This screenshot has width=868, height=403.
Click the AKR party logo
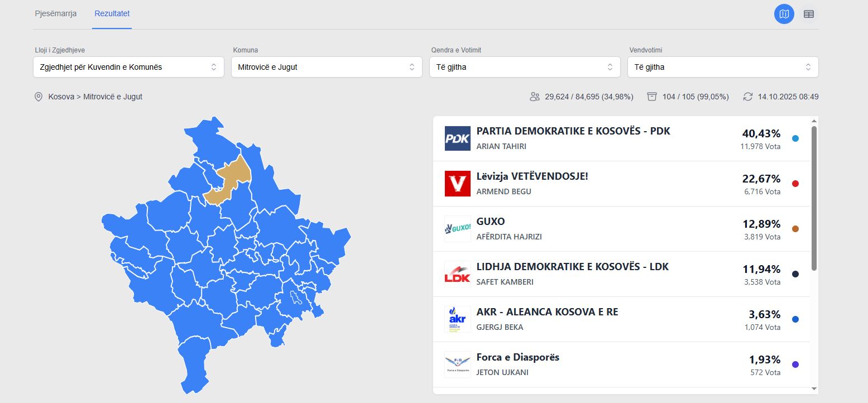click(x=457, y=319)
